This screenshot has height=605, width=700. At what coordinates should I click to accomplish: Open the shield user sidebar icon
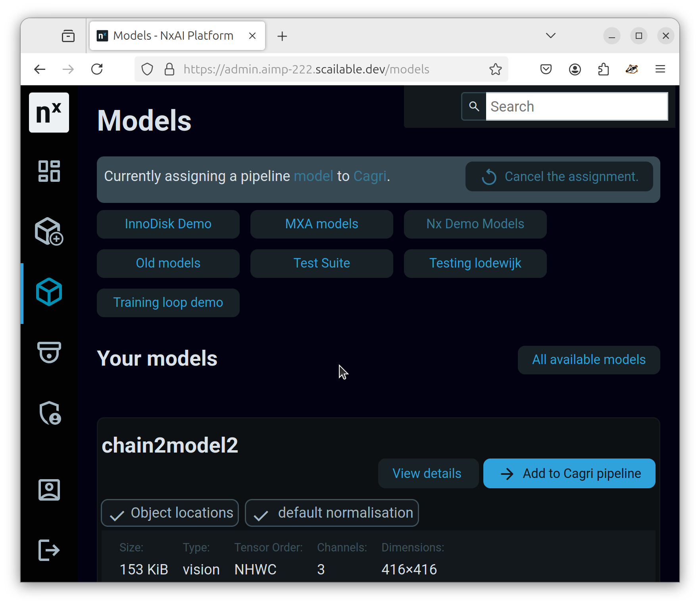[x=50, y=413]
